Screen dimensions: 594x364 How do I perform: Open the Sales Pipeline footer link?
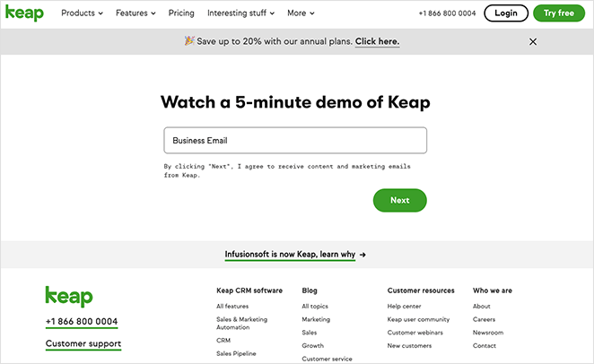pos(236,353)
